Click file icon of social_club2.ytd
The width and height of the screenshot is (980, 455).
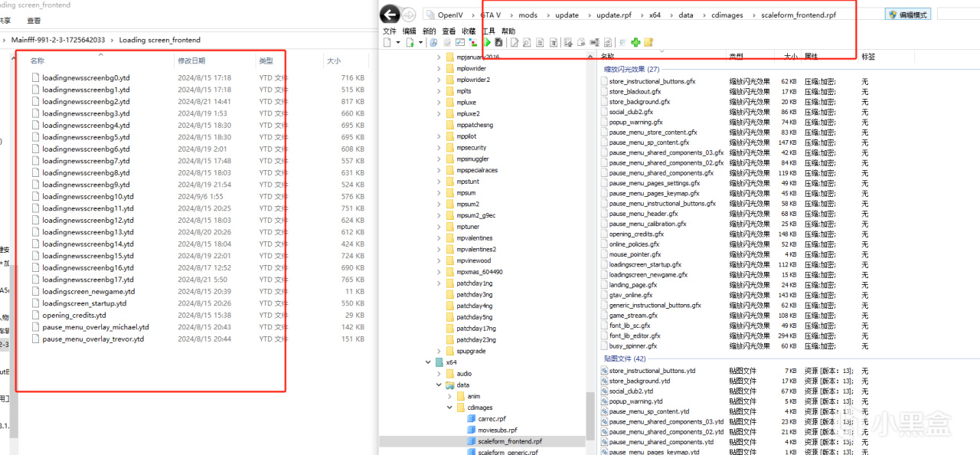(x=604, y=391)
